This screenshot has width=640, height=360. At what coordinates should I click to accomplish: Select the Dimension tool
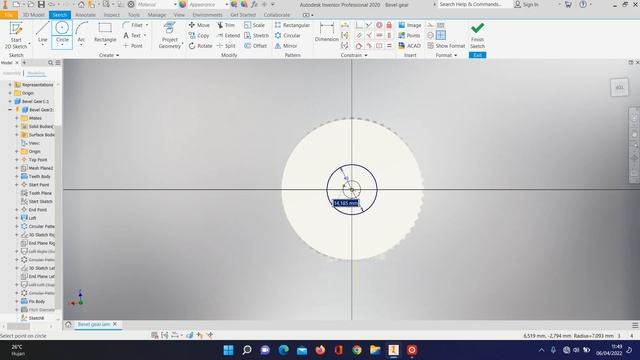[327, 32]
